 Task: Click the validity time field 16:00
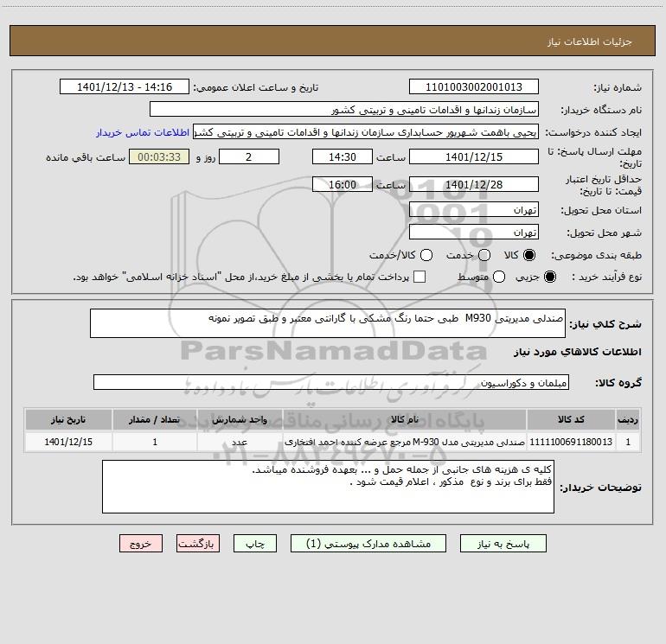click(x=343, y=184)
